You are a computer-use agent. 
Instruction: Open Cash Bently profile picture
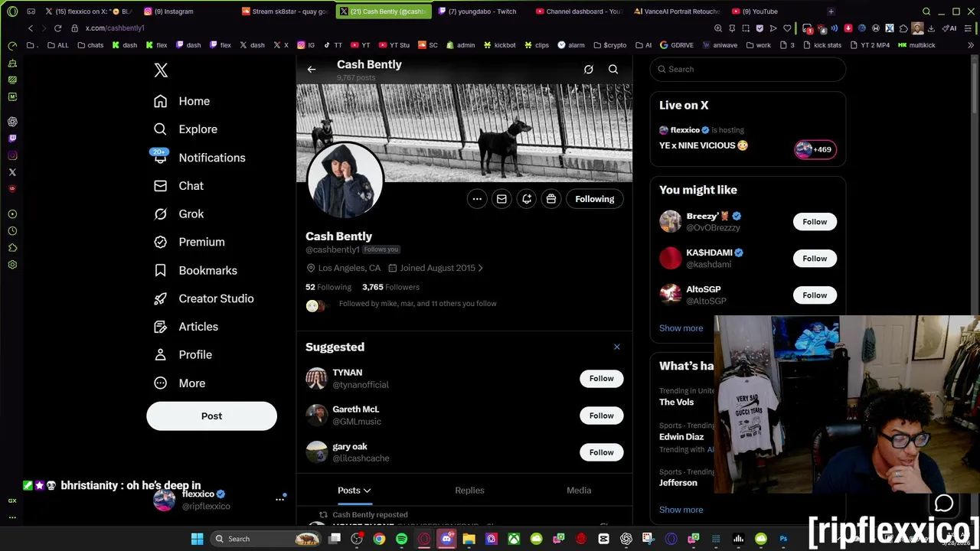tap(345, 181)
